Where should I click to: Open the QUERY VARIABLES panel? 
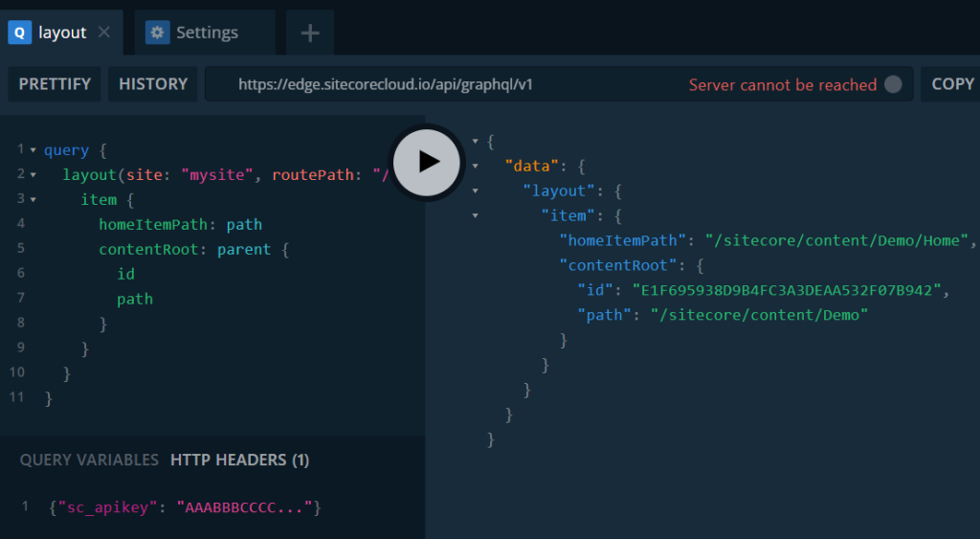pyautogui.click(x=89, y=460)
